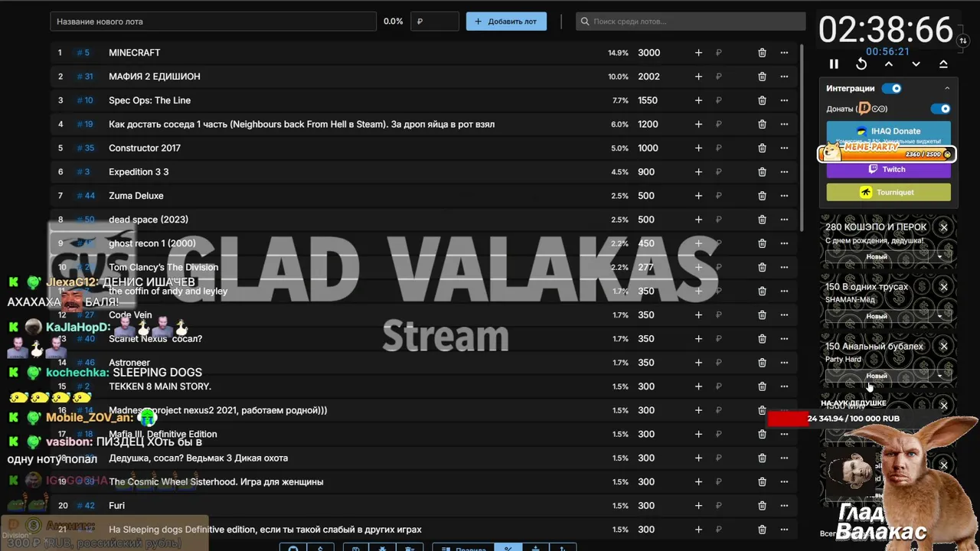Dismiss the 150 Анальный бубалех donation
The width and height of the screenshot is (980, 551).
[944, 347]
